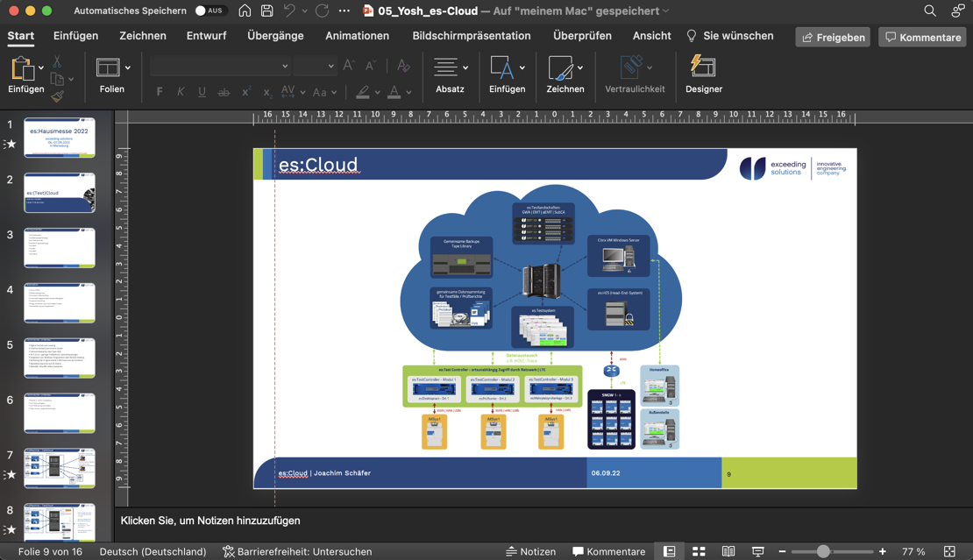Switch to slide sorter view icon
Image resolution: width=973 pixels, height=560 pixels.
coord(699,551)
